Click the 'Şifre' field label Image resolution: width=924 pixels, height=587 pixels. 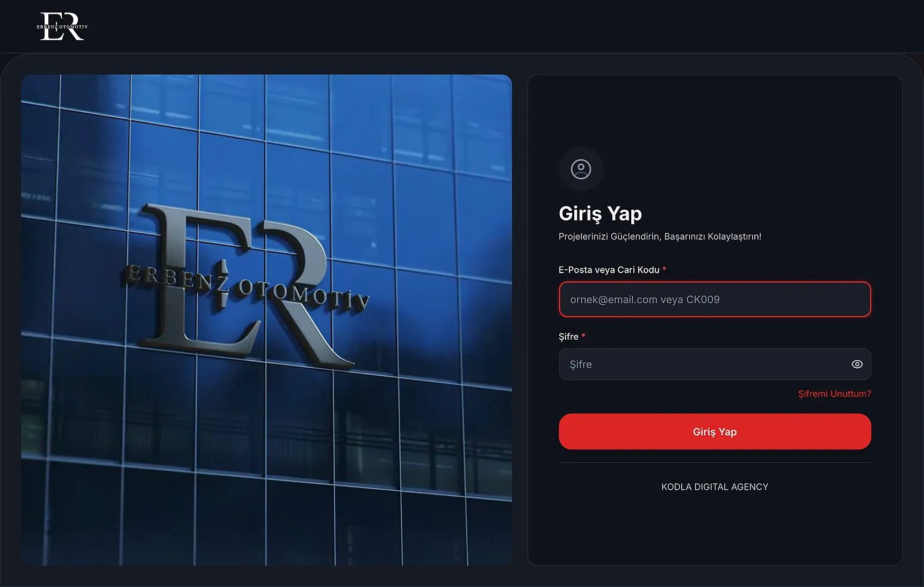point(568,337)
